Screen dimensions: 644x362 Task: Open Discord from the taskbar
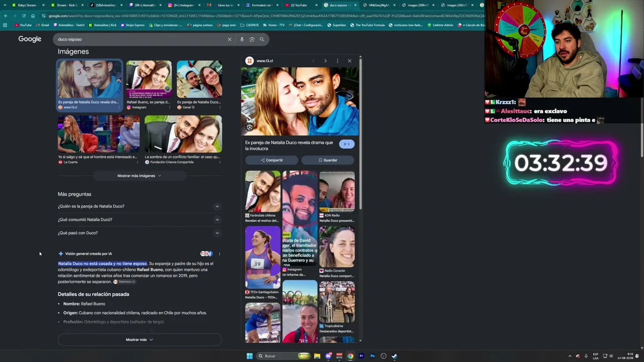pos(329,356)
